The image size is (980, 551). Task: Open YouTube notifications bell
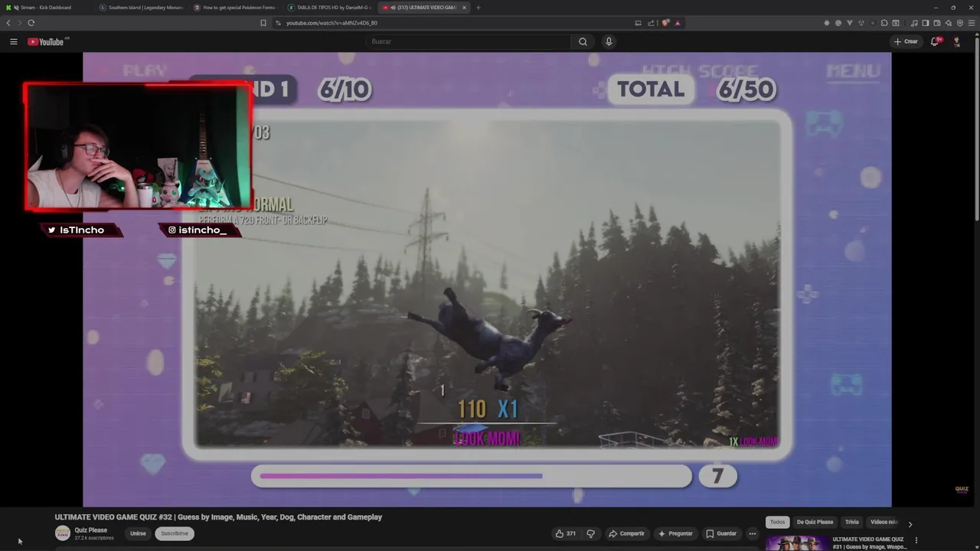click(935, 41)
